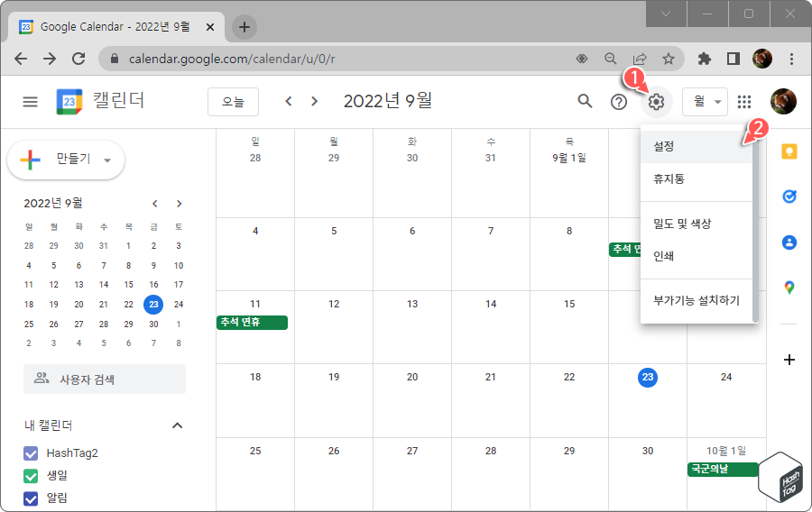Select today 23 in the main grid
The width and height of the screenshot is (812, 512).
(x=647, y=377)
